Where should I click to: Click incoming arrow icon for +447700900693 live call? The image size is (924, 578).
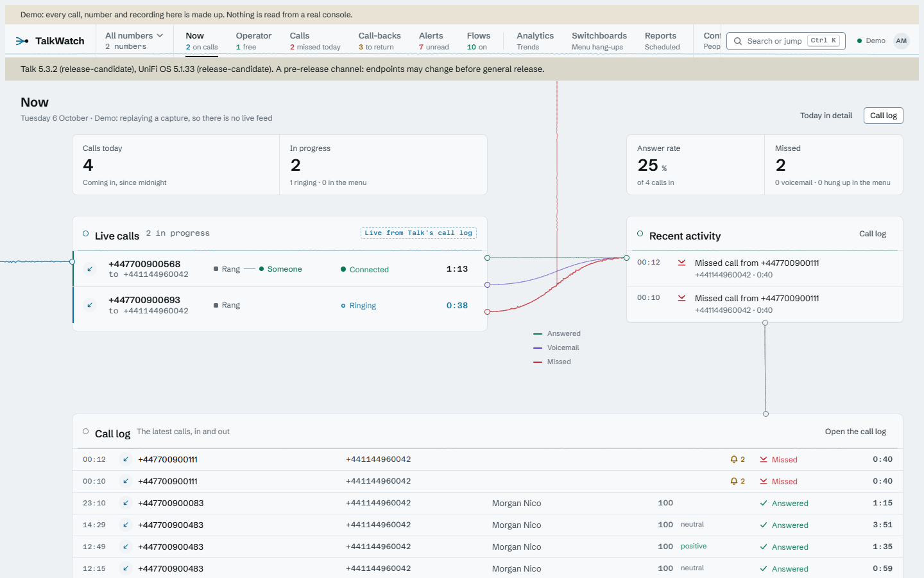(x=90, y=305)
